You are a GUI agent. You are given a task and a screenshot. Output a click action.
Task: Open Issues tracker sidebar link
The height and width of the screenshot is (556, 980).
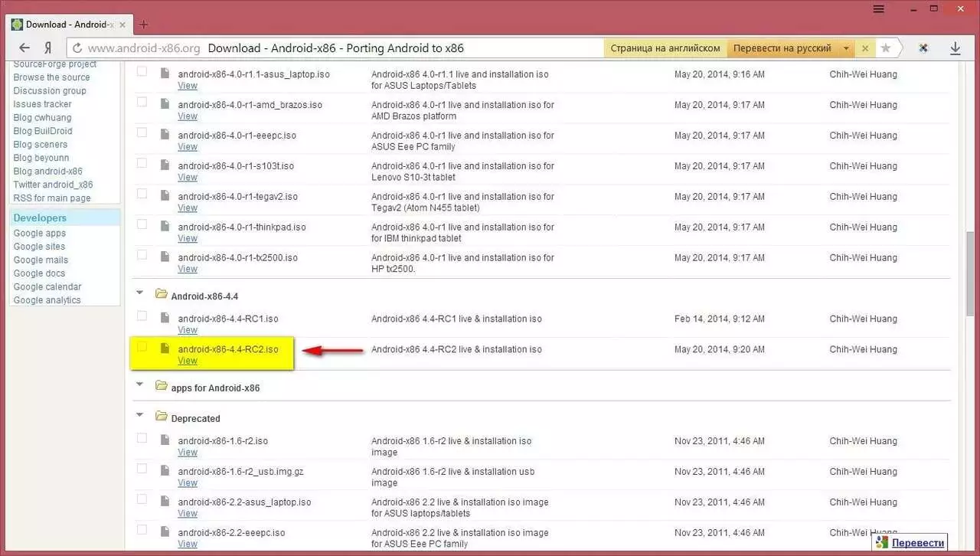point(42,104)
